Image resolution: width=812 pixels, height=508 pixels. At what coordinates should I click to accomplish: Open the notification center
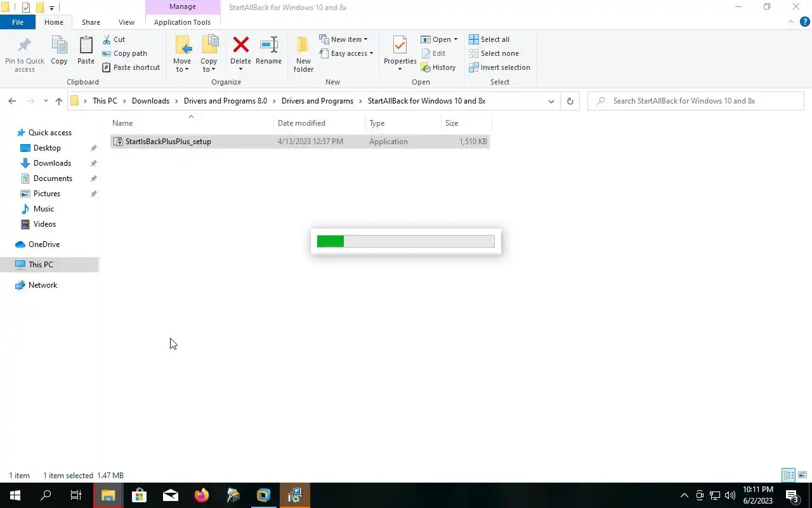tap(792, 495)
